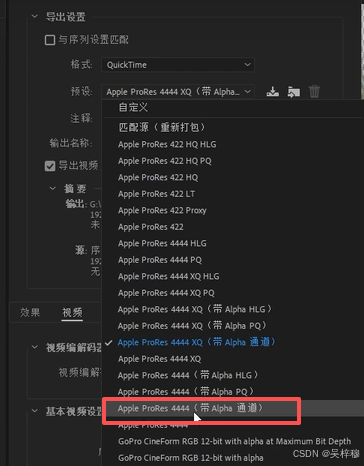Image resolution: width=364 pixels, height=466 pixels.
Task: Collapse the 视频编解码器 section
Action: (35, 347)
